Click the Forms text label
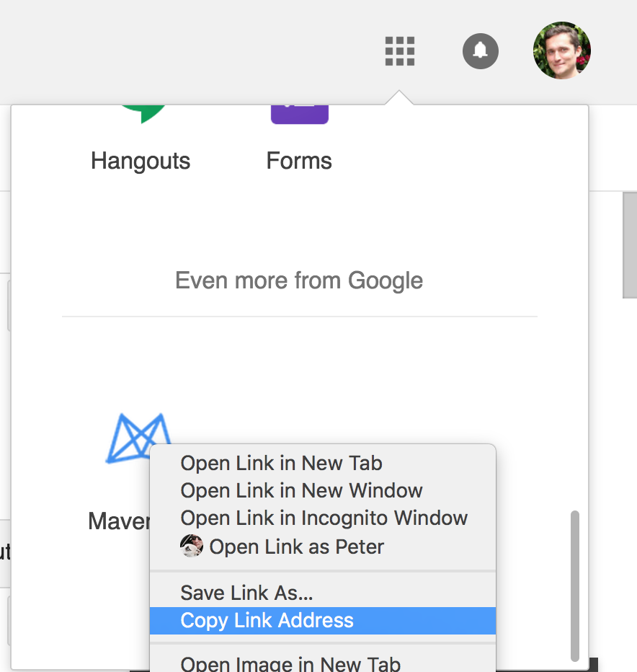The width and height of the screenshot is (637, 672). [299, 161]
